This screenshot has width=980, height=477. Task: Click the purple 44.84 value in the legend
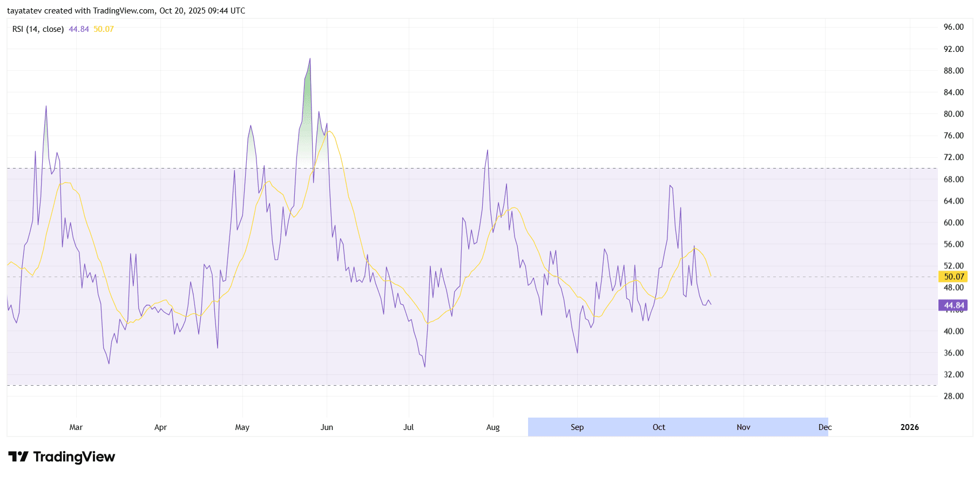click(x=79, y=29)
